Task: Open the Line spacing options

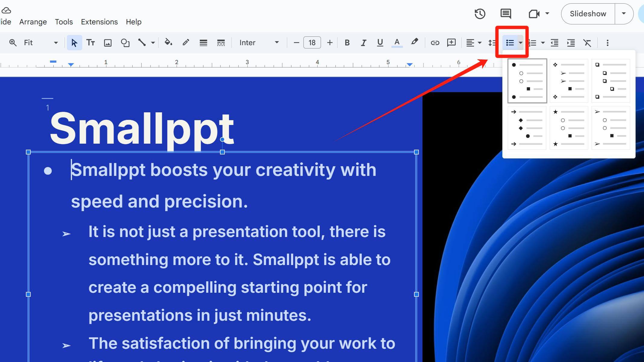Action: pos(492,43)
